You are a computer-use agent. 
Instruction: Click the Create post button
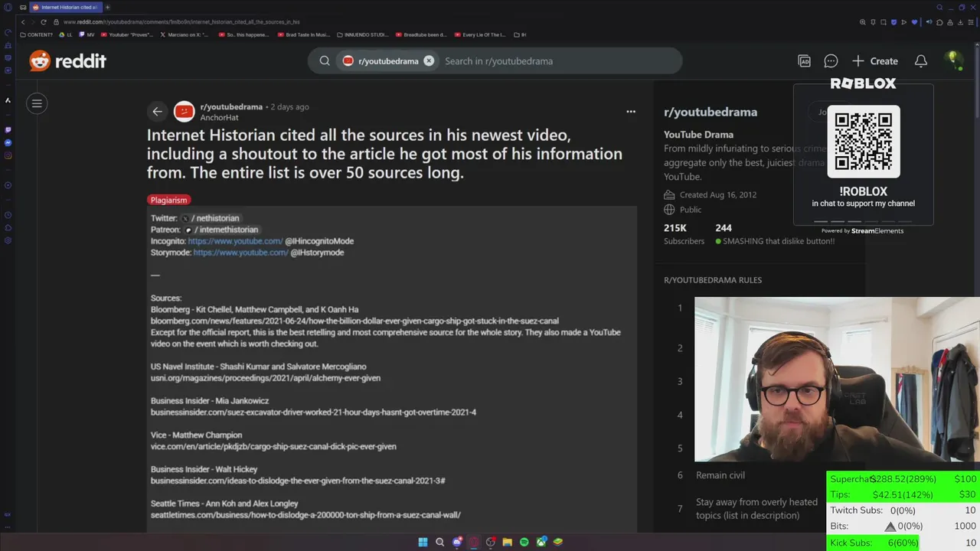[x=875, y=61]
